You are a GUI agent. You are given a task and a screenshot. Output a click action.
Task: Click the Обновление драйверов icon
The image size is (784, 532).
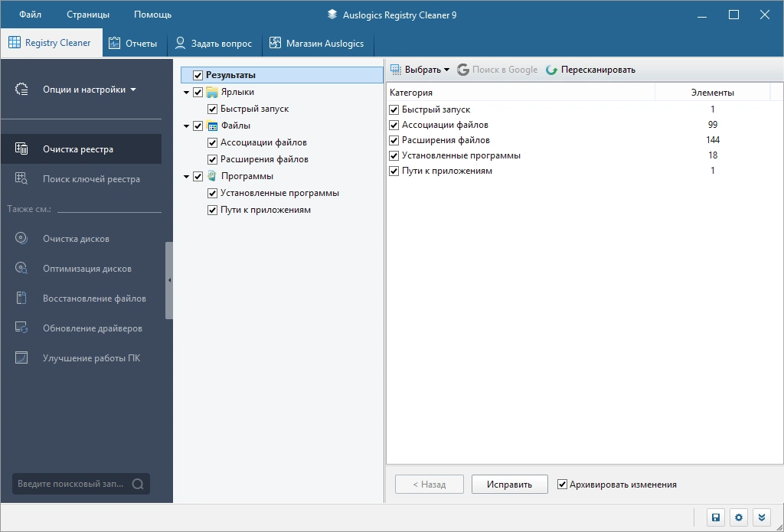[x=21, y=328]
